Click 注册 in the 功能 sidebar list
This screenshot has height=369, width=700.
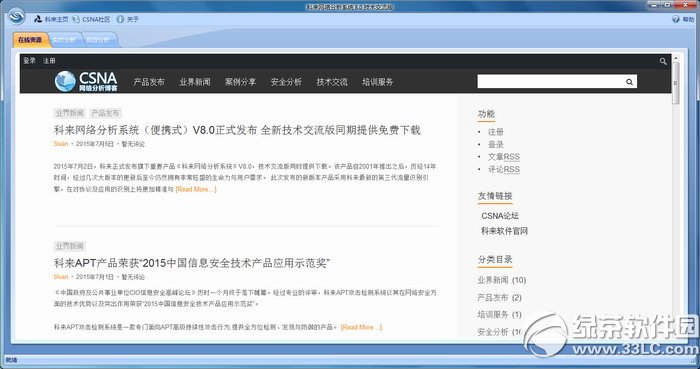coord(496,132)
